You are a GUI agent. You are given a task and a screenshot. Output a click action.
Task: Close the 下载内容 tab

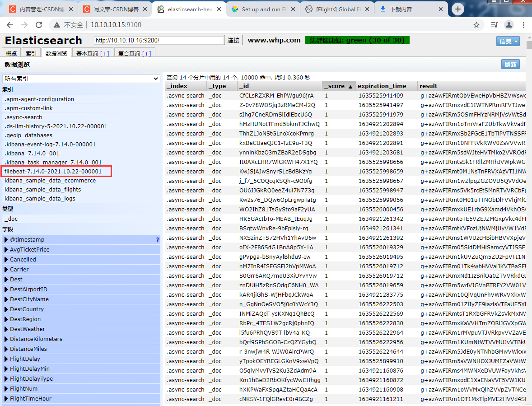(x=441, y=9)
